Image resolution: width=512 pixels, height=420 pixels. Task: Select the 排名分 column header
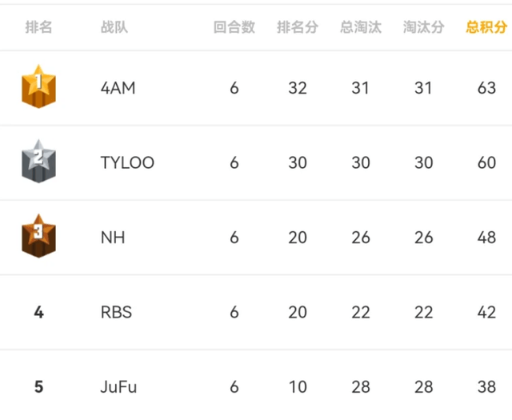tap(297, 27)
